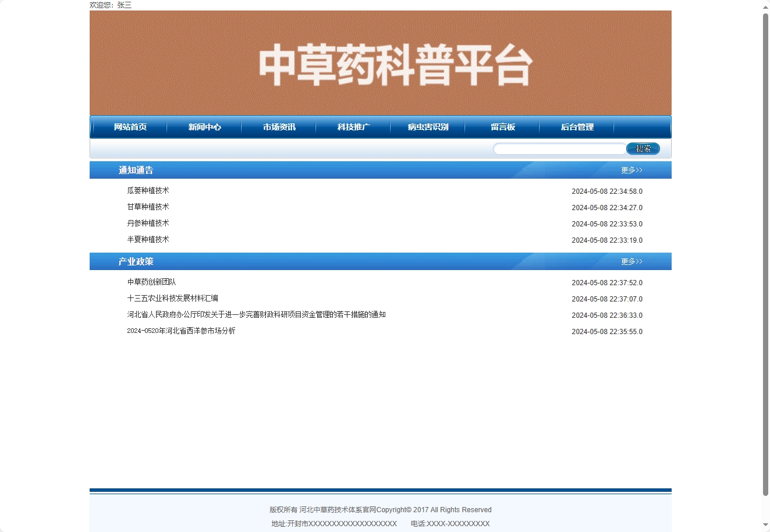
Task: Open the 新闻中心 menu item
Action: (204, 127)
